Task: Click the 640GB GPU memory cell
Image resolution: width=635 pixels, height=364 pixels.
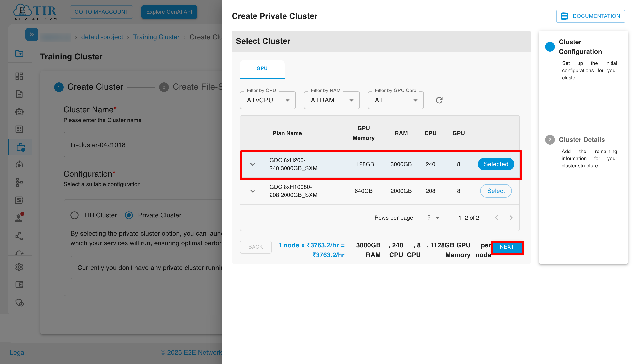Action: tap(363, 191)
